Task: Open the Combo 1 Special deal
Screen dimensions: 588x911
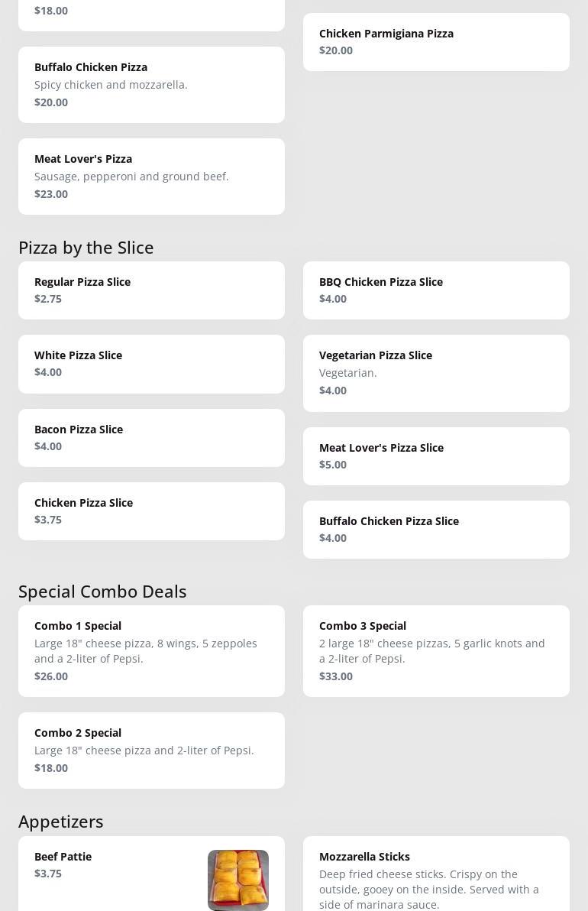Action: (x=151, y=651)
